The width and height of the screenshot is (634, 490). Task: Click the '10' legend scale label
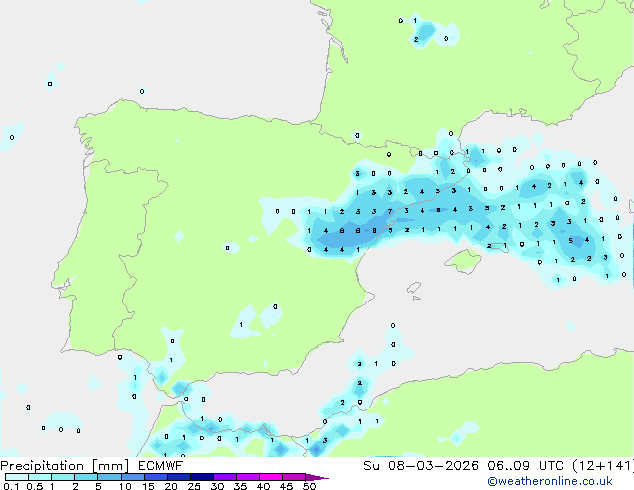125,486
